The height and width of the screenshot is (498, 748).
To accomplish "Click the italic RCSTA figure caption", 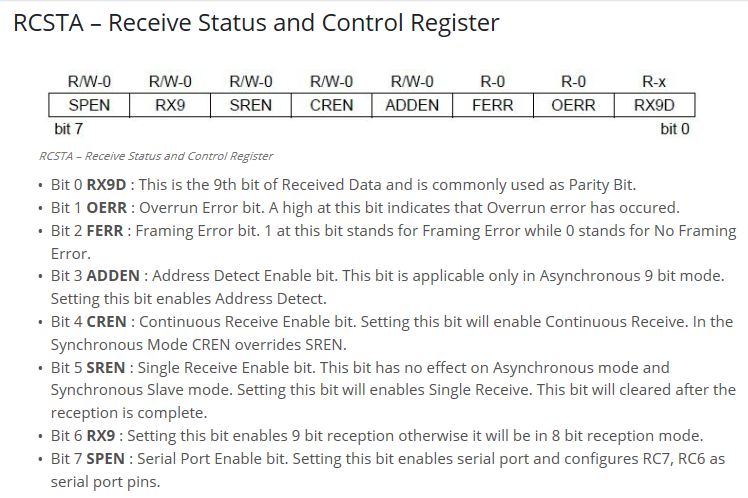I will pos(156,156).
